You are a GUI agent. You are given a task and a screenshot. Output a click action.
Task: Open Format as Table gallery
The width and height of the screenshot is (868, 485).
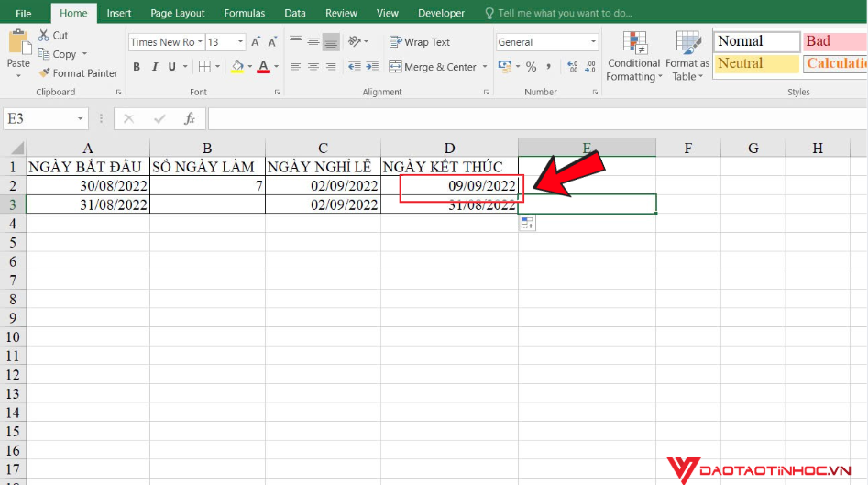(x=687, y=57)
